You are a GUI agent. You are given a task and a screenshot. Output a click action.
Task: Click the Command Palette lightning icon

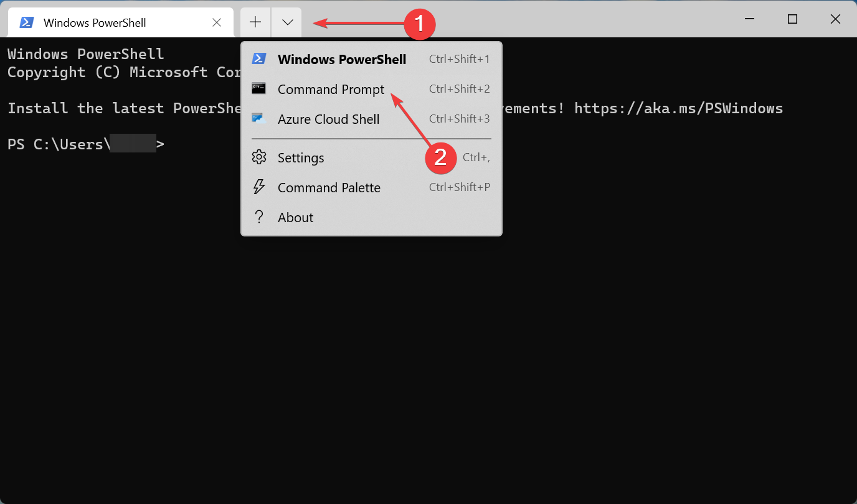click(x=259, y=187)
